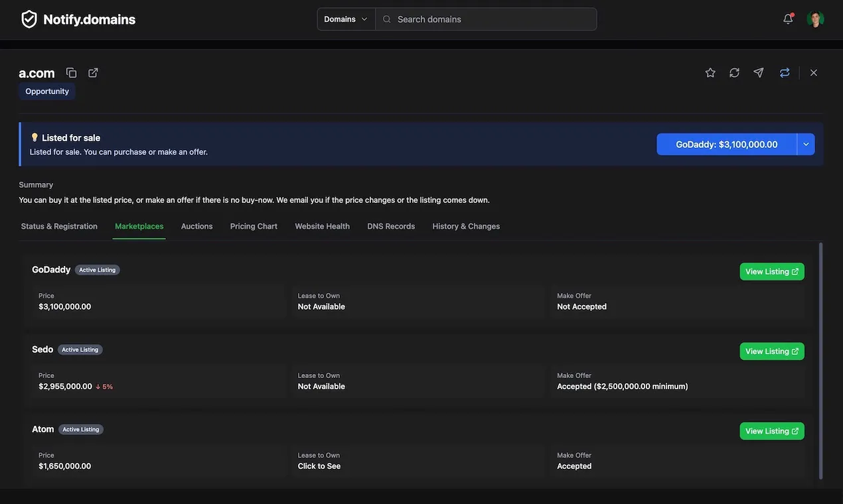
Task: View Listing for Sedo
Action: point(772,351)
